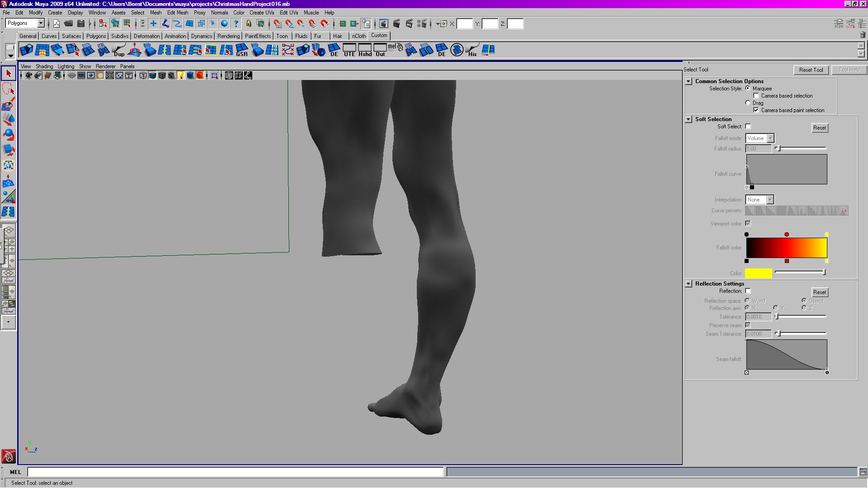Select World reflection space radio
Viewport: 868px width, 488px height.
pyautogui.click(x=747, y=300)
